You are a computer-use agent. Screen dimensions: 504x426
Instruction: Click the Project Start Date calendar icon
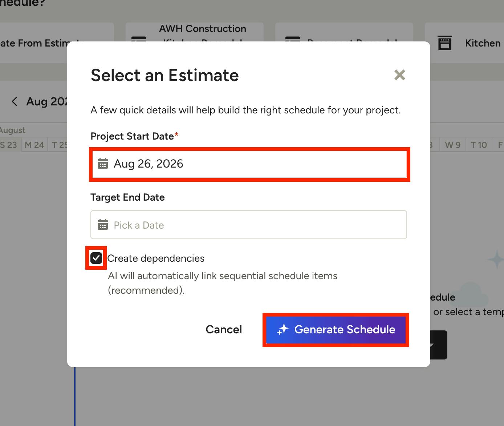[103, 164]
